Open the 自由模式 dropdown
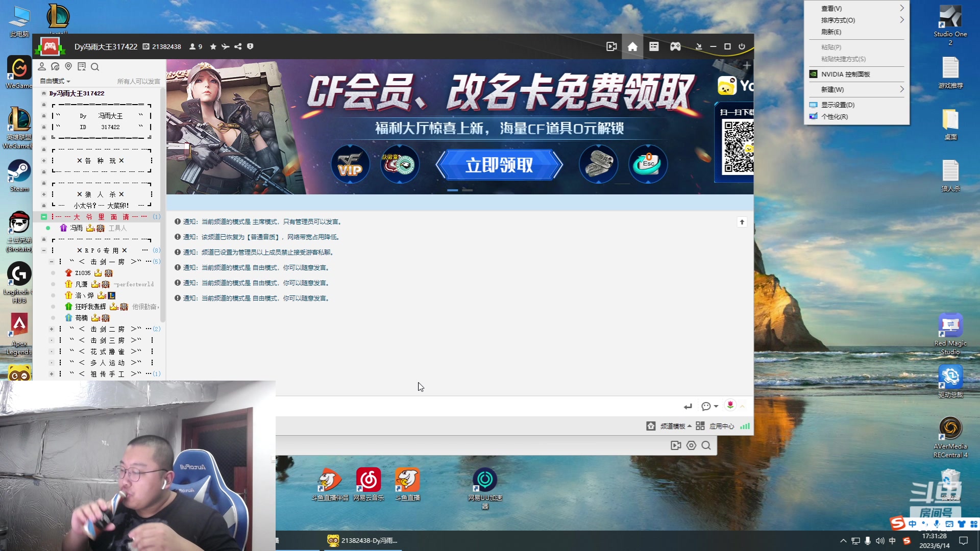The width and height of the screenshot is (980, 551). coord(54,81)
